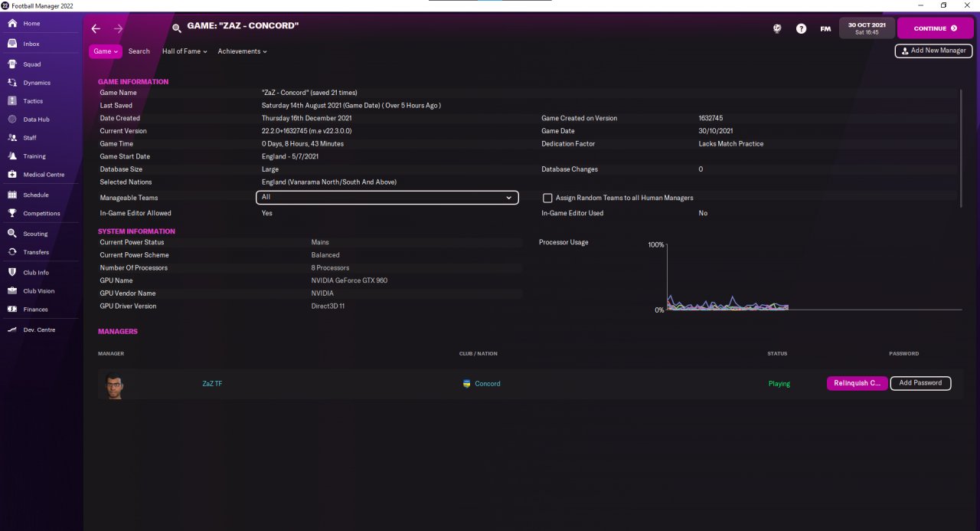Click the Current Power Scheme value Balanced

325,255
